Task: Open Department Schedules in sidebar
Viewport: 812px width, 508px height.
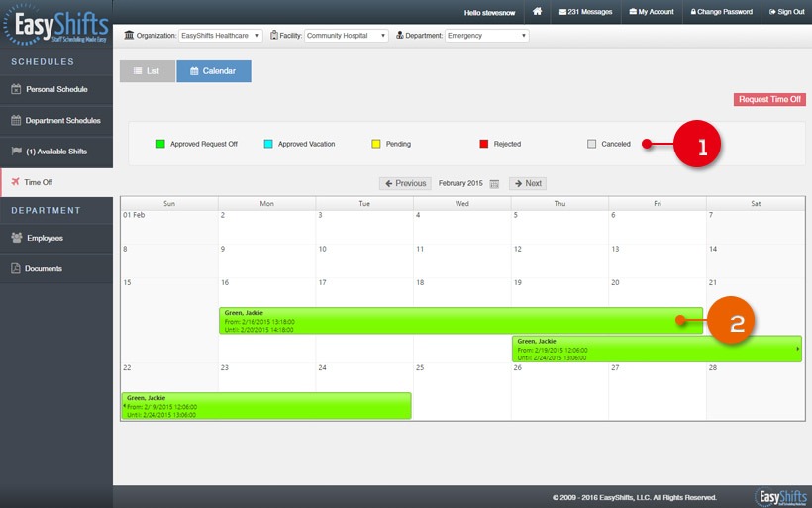Action: [x=56, y=121]
